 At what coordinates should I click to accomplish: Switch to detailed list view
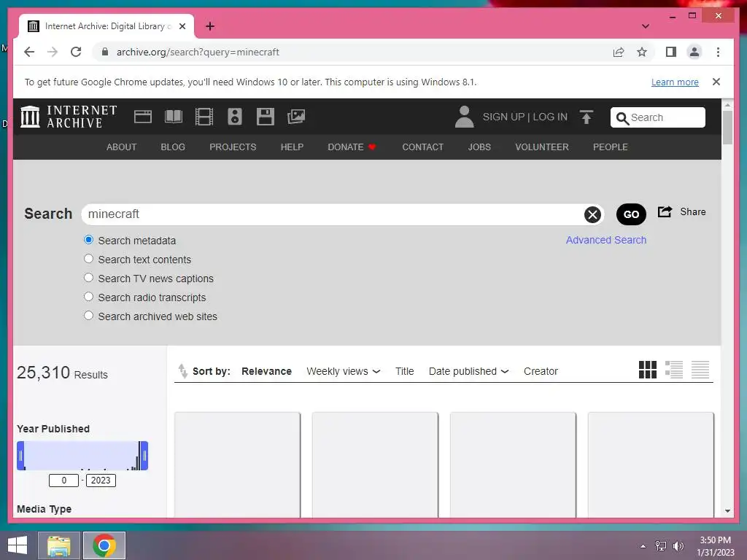tap(673, 370)
